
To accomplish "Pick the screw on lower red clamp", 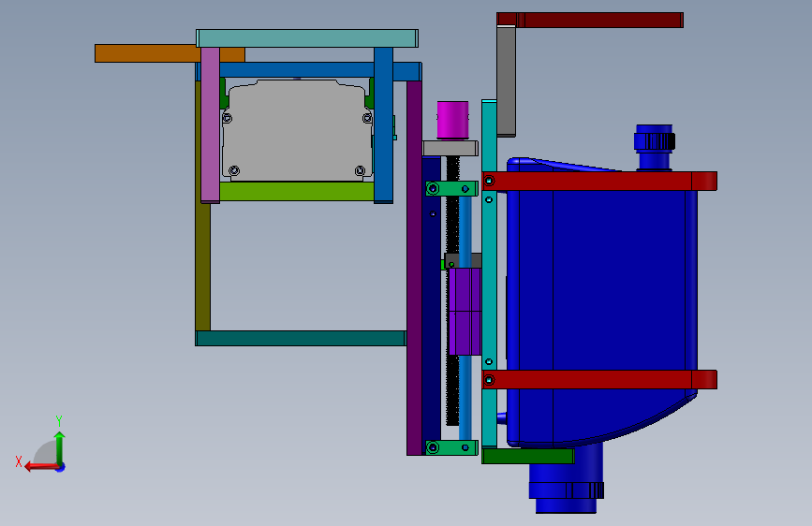I will 489,381.
